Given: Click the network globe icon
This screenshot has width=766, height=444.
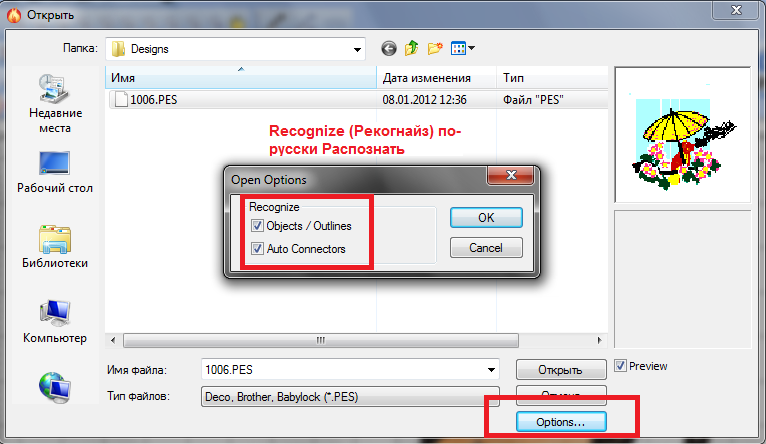Looking at the screenshot, I should (x=55, y=387).
